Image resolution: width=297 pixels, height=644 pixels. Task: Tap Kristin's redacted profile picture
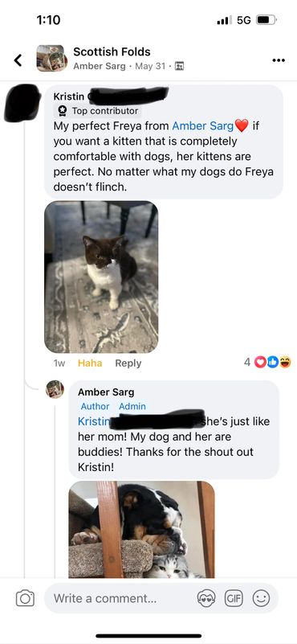click(x=22, y=103)
